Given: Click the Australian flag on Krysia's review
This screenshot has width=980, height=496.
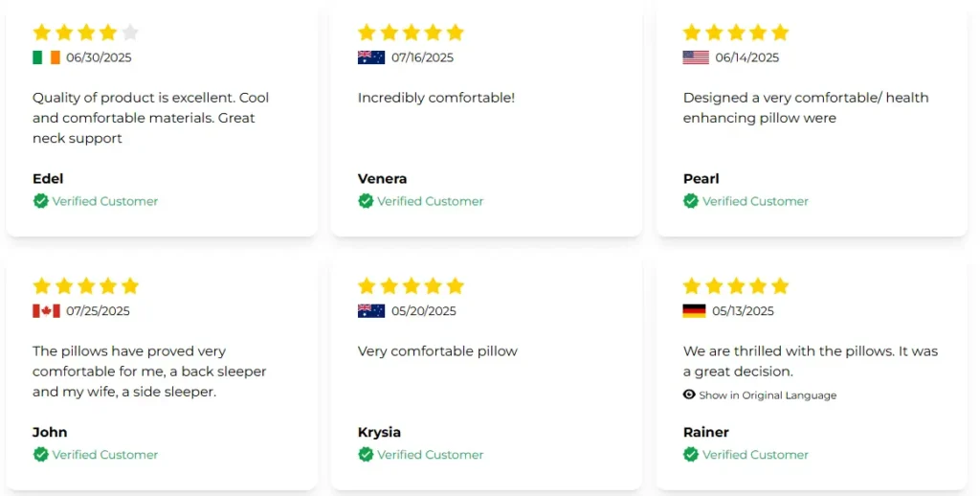Looking at the screenshot, I should point(371,311).
